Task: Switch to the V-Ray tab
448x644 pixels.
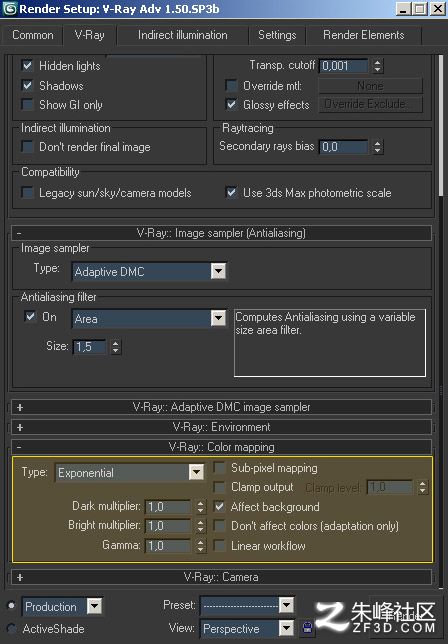Action: click(x=90, y=35)
